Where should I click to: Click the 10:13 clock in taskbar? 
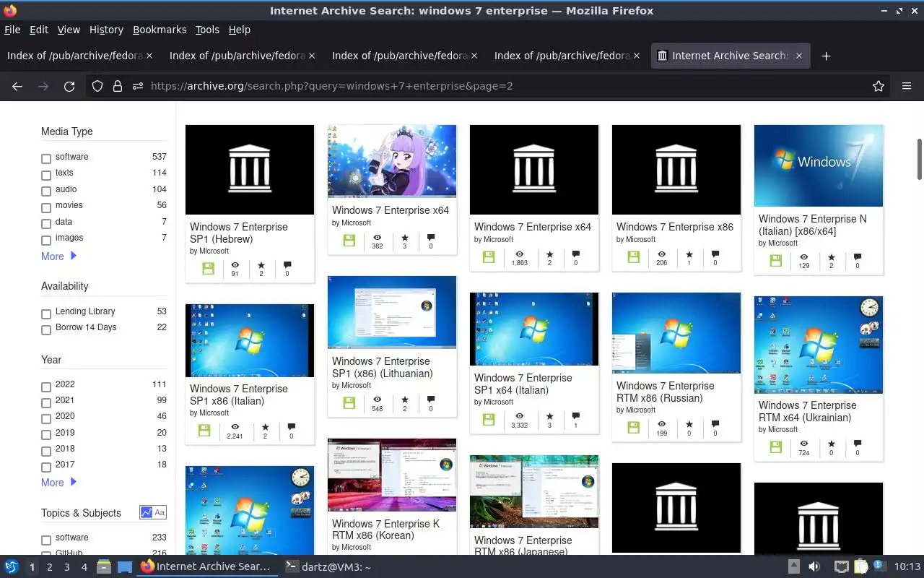click(x=907, y=567)
